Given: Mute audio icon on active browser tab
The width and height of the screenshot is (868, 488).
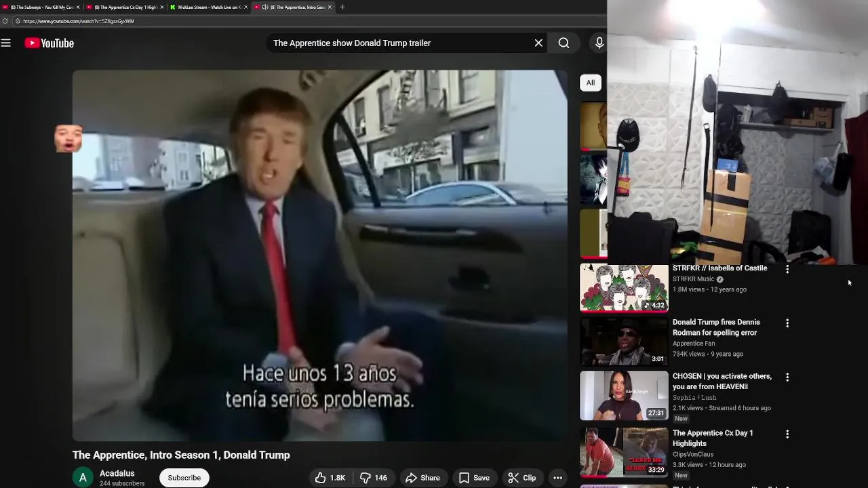Looking at the screenshot, I should click(265, 7).
